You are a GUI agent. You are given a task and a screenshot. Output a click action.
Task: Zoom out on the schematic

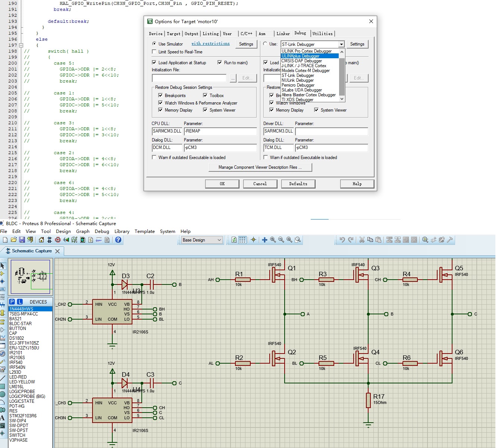[281, 240]
